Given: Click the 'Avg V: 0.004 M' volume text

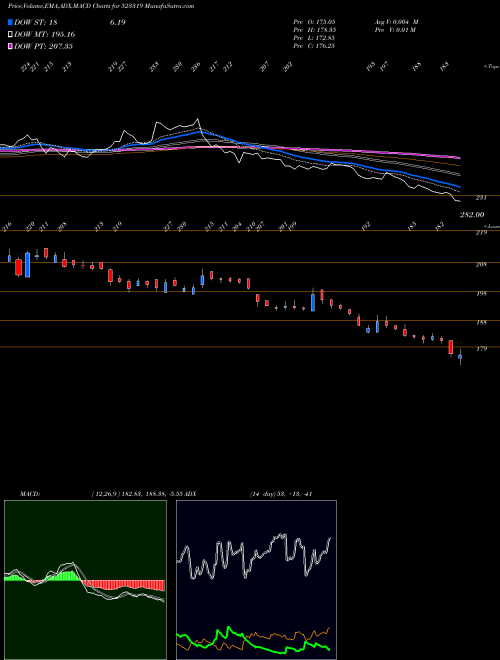Looking at the screenshot, I should 396,22.
